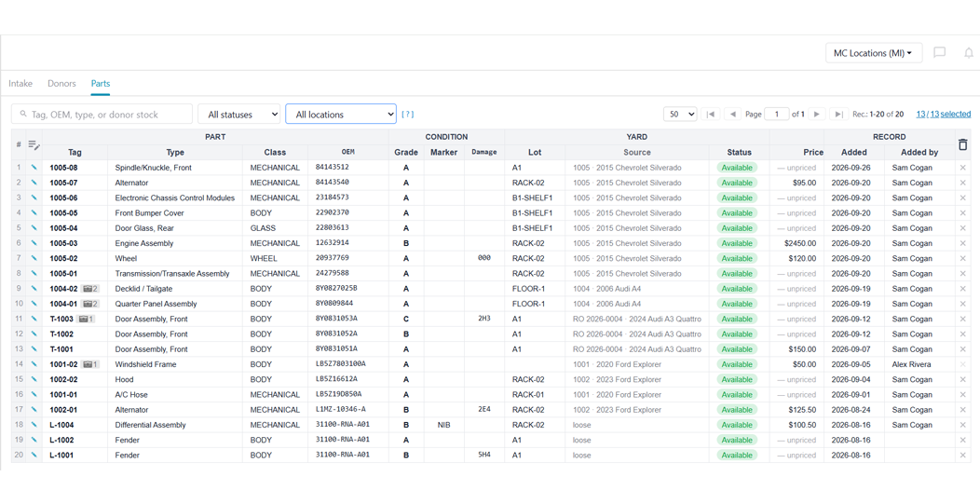
Task: Delete row 1001-01 A/C Hose with X
Action: 963,395
